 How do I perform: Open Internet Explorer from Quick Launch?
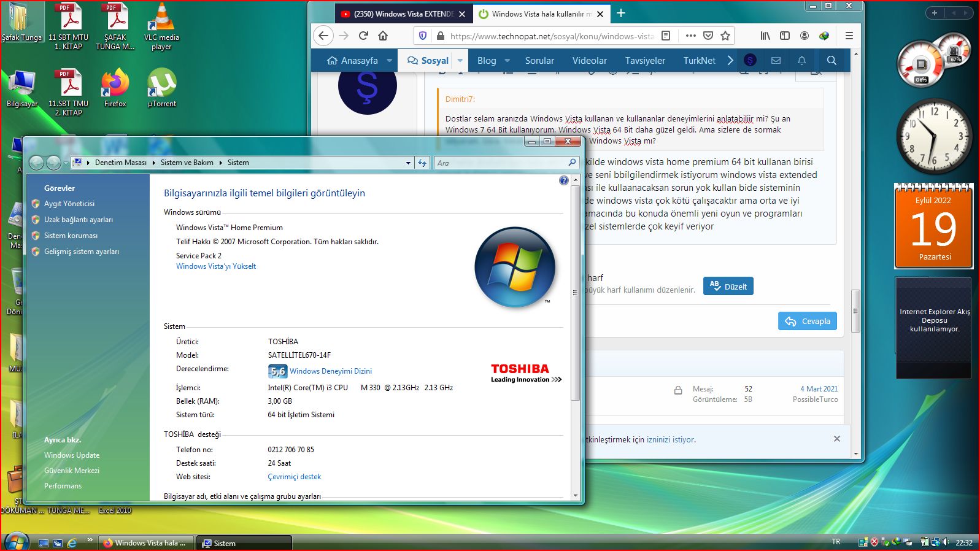pos(72,543)
